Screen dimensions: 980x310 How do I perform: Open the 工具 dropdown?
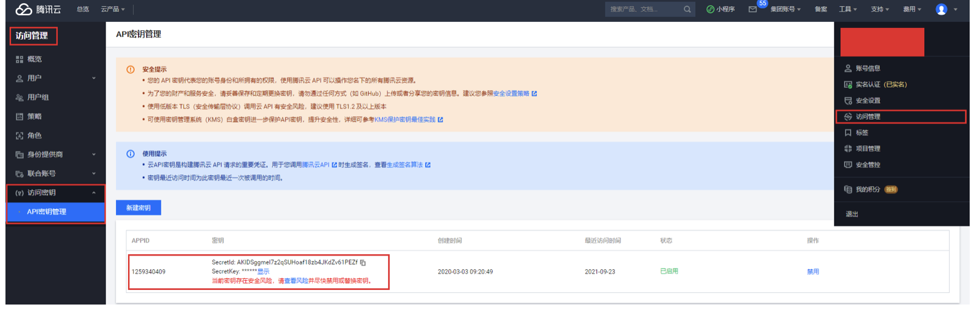[848, 9]
